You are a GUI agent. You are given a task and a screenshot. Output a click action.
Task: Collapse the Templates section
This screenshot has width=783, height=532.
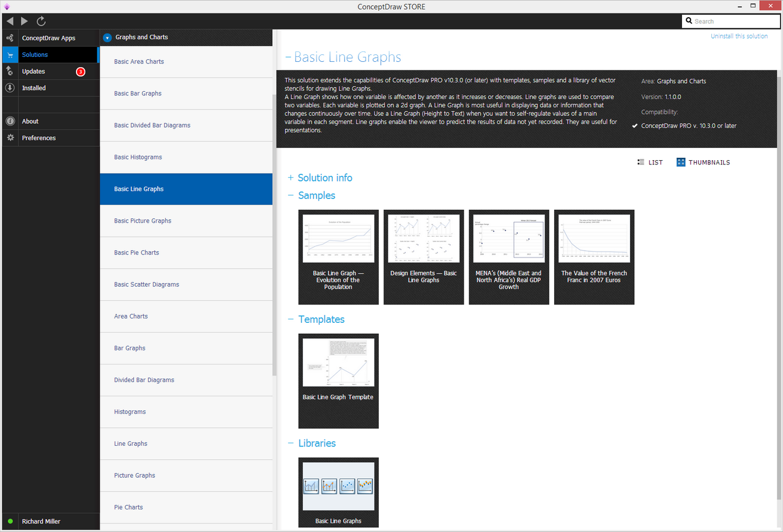pyautogui.click(x=291, y=319)
